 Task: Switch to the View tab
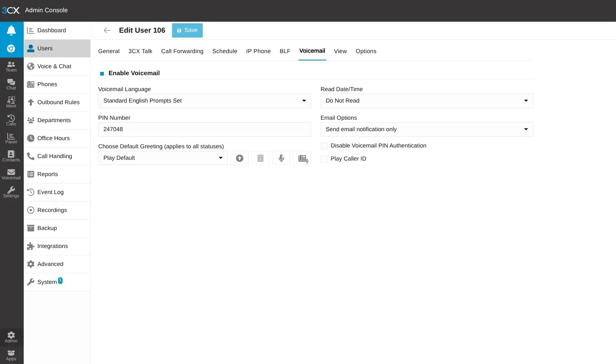point(340,51)
